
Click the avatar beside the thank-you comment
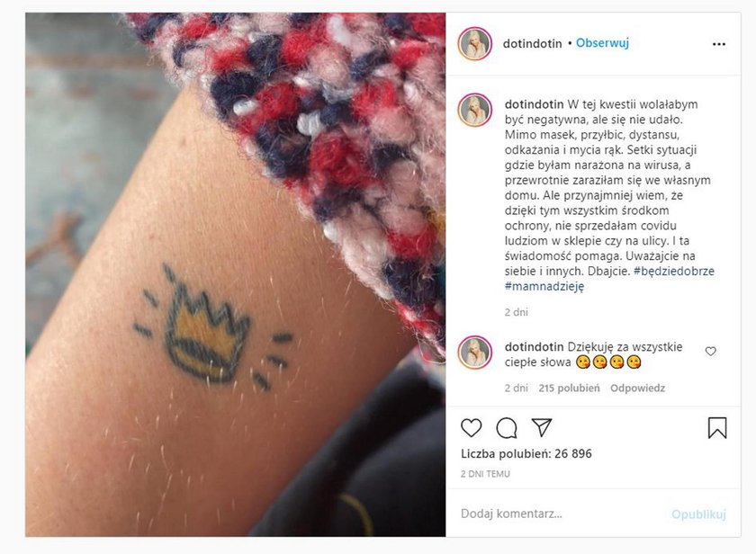pyautogui.click(x=475, y=353)
